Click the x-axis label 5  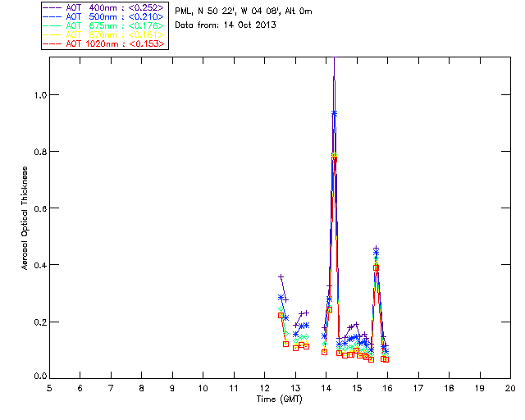coord(49,388)
